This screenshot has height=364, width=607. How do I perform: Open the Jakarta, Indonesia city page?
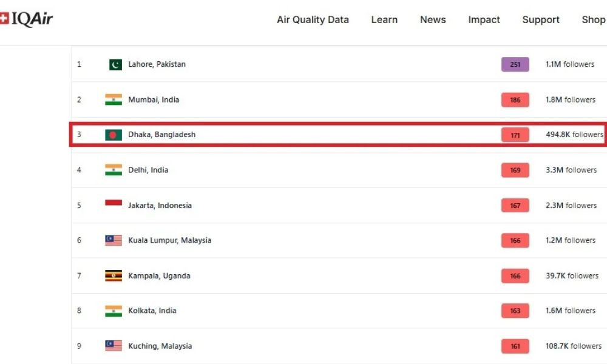click(160, 206)
